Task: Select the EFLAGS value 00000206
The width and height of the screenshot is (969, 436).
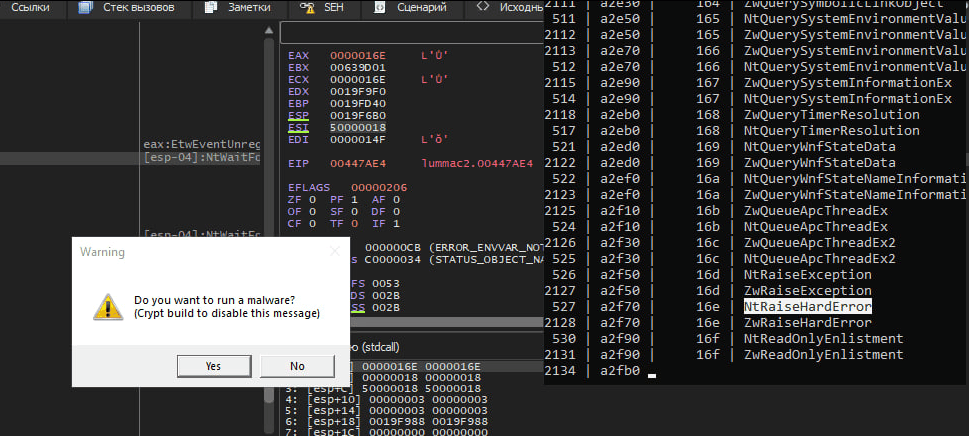Action: pos(380,187)
